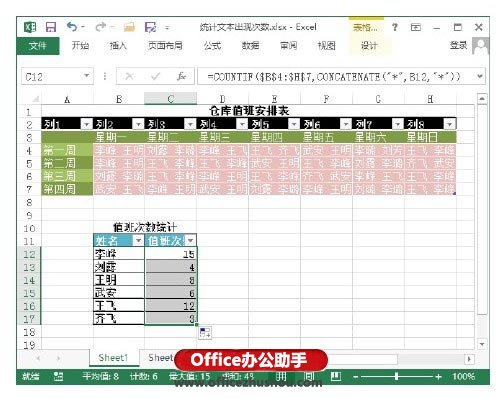
Task: Switch to the 公式 ribbon tab
Action: pos(212,46)
